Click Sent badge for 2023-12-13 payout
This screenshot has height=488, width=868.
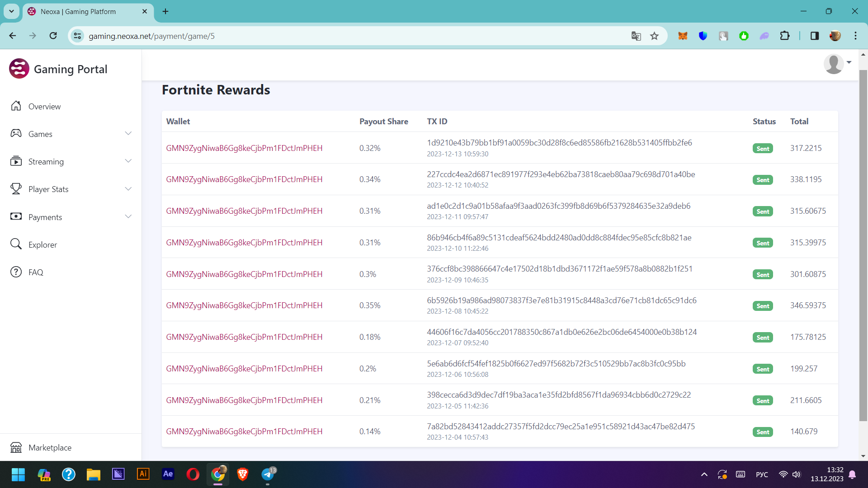click(763, 149)
